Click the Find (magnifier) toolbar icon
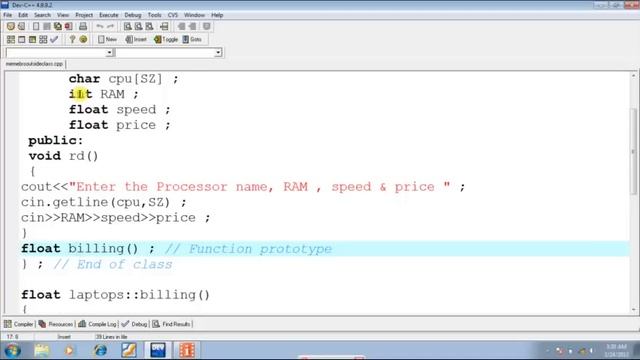This screenshot has height=360, width=640. (128, 27)
